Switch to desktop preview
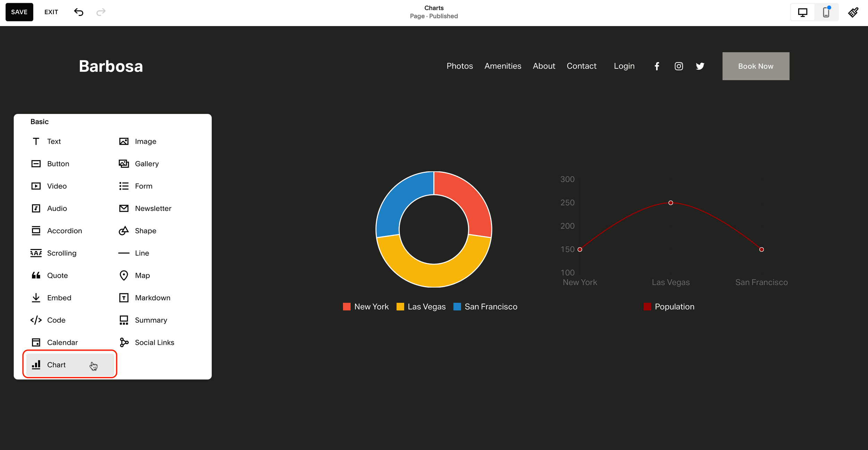 pyautogui.click(x=802, y=12)
